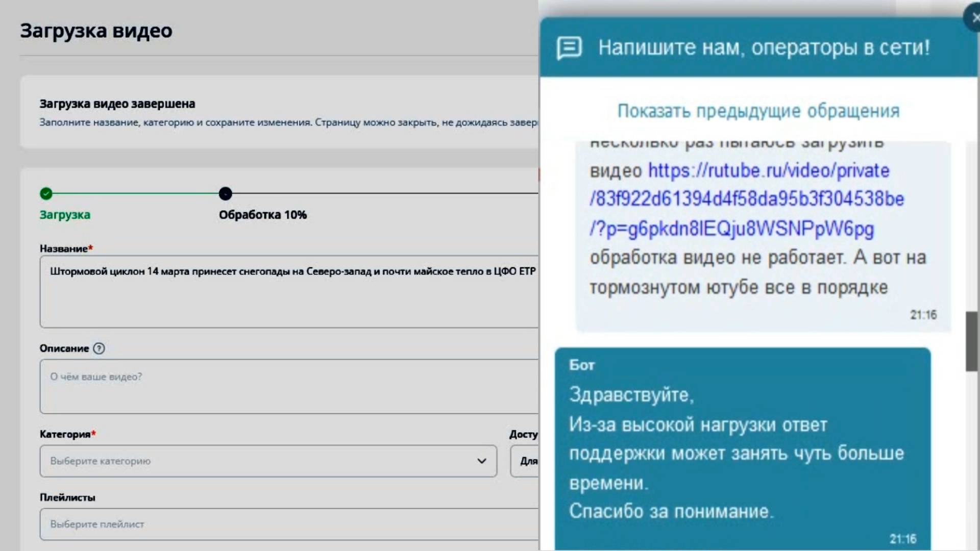Open the Доступ dropdown starting with Для
Image resolution: width=980 pixels, height=551 pixels.
tap(525, 461)
